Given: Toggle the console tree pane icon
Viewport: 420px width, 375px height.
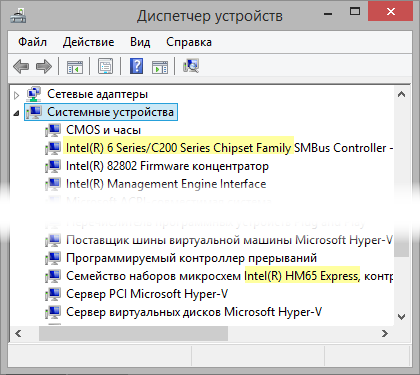Looking at the screenshot, I should pyautogui.click(x=75, y=66).
